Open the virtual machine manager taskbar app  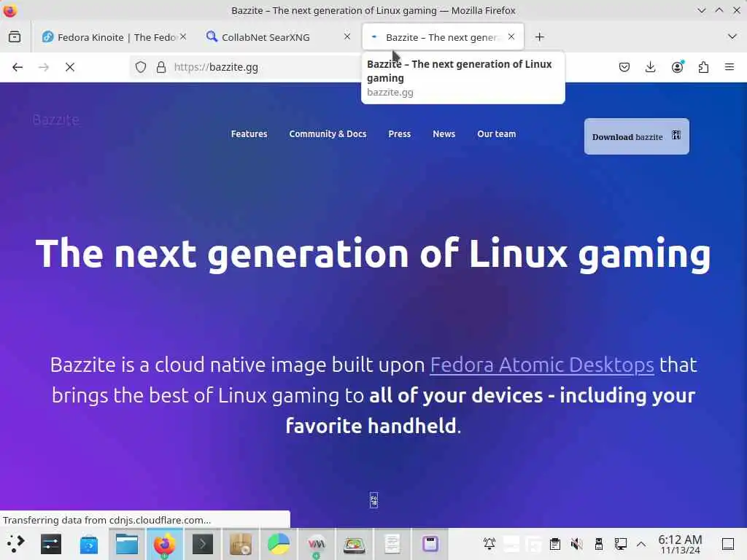click(x=317, y=544)
